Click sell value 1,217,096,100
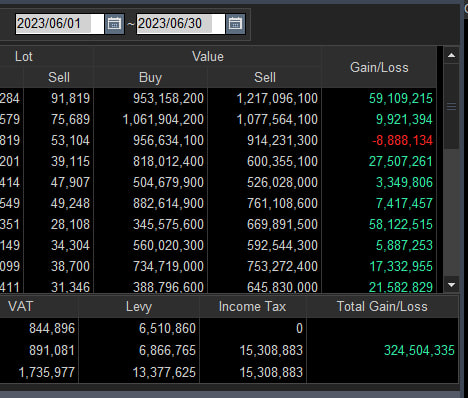Viewport: 468px width, 398px height. tap(277, 98)
